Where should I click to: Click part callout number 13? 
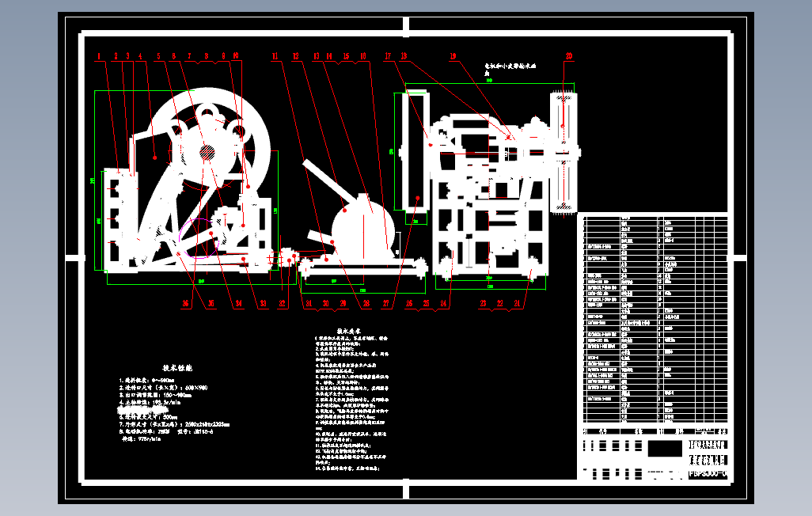(317, 56)
